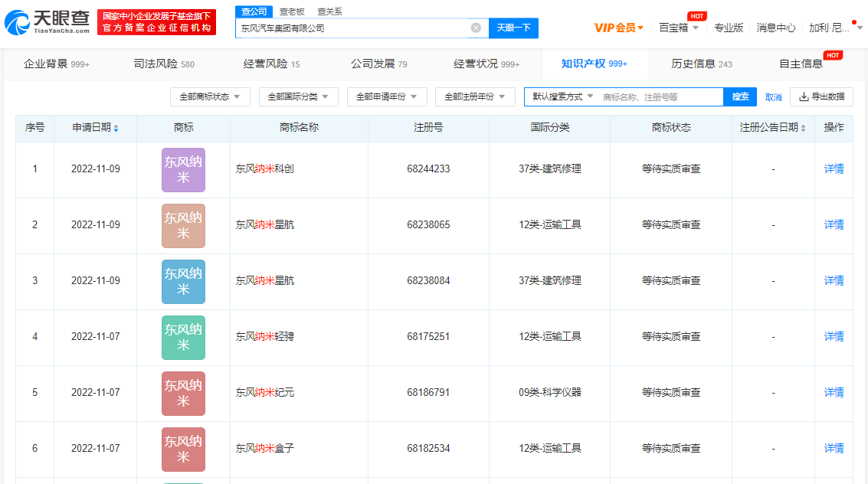Click the 天眼一下 search button
This screenshot has height=484, width=868.
pyautogui.click(x=513, y=27)
